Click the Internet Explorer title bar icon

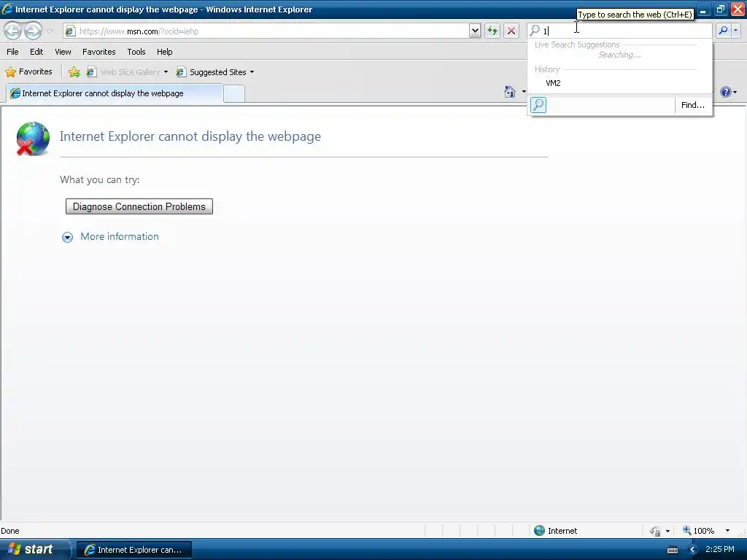7,9
